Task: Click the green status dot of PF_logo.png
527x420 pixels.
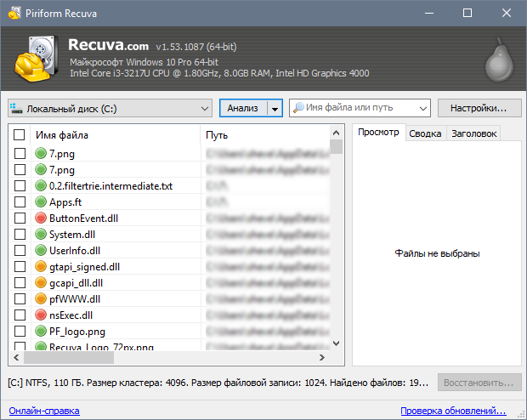Action: click(x=41, y=331)
